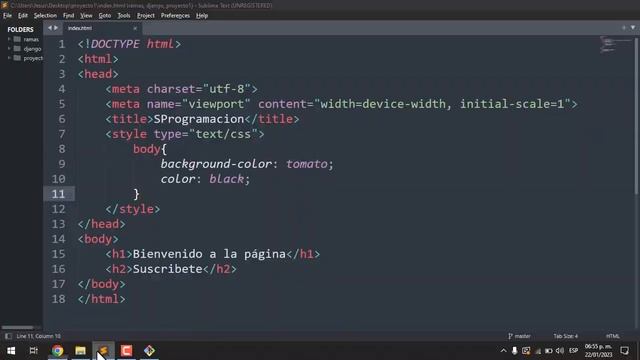Click the ESP language indicator
This screenshot has height=360, width=640.
[x=573, y=351]
